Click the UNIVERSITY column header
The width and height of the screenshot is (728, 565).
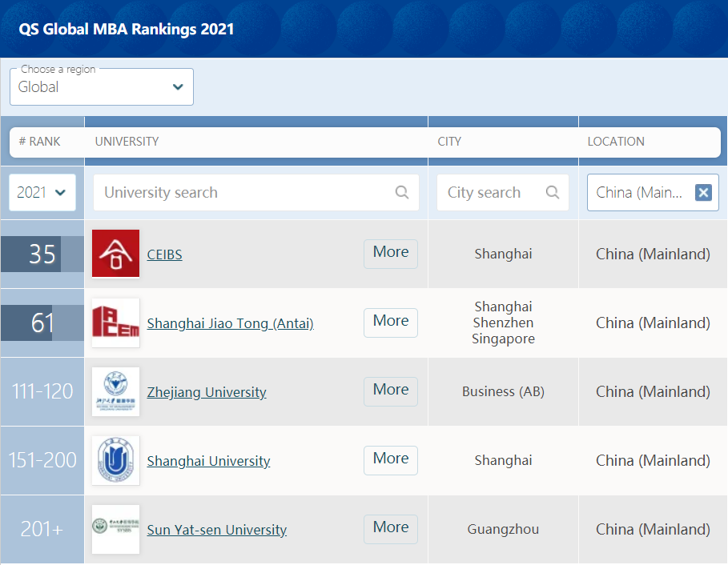point(127,142)
